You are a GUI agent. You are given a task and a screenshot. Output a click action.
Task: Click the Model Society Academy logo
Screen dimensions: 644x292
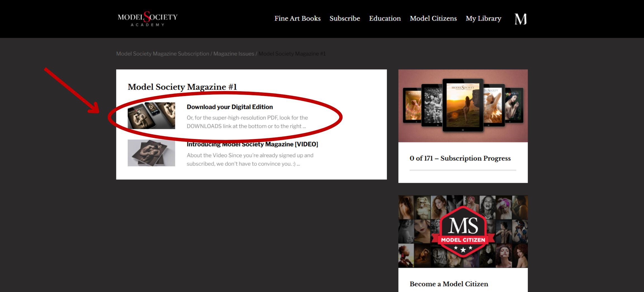pos(148,19)
